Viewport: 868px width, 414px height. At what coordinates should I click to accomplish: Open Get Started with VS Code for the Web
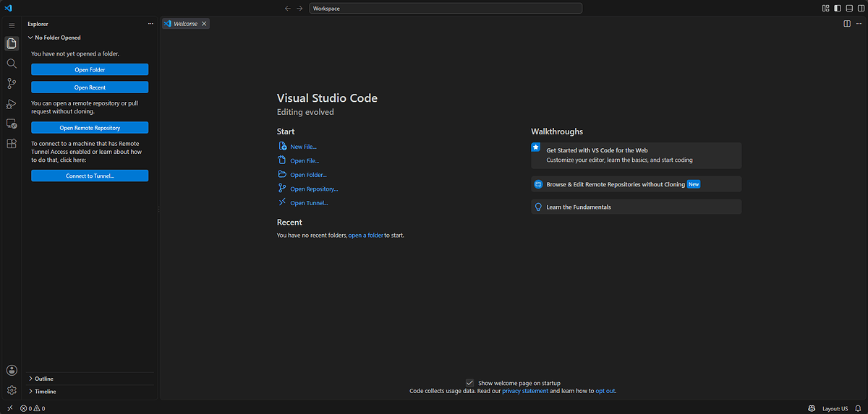(x=637, y=155)
